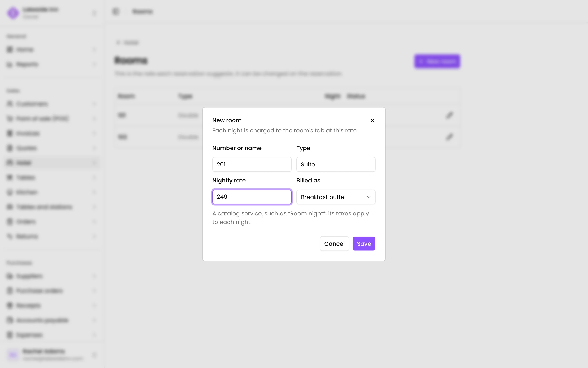
Task: Open the Purchase orders sidebar item
Action: [x=52, y=291]
